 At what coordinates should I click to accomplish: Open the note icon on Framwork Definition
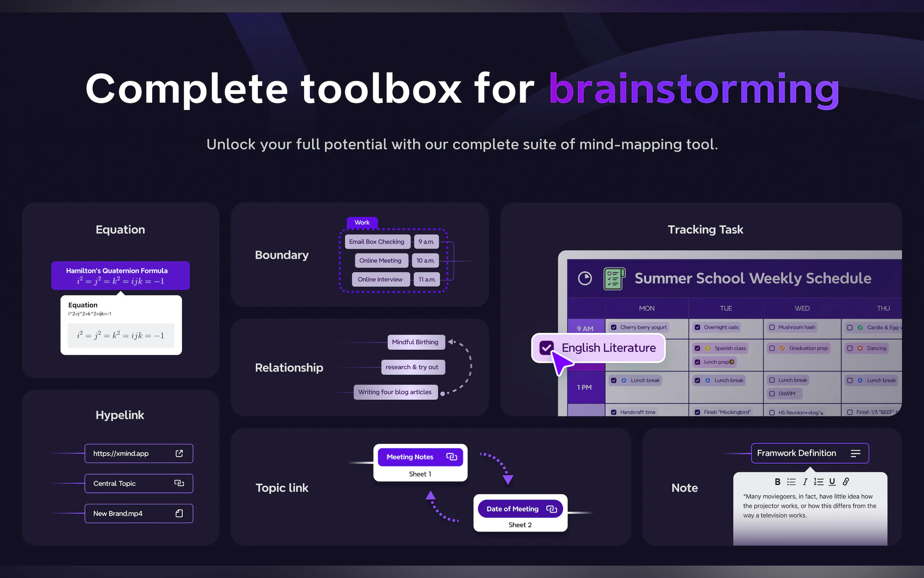855,454
